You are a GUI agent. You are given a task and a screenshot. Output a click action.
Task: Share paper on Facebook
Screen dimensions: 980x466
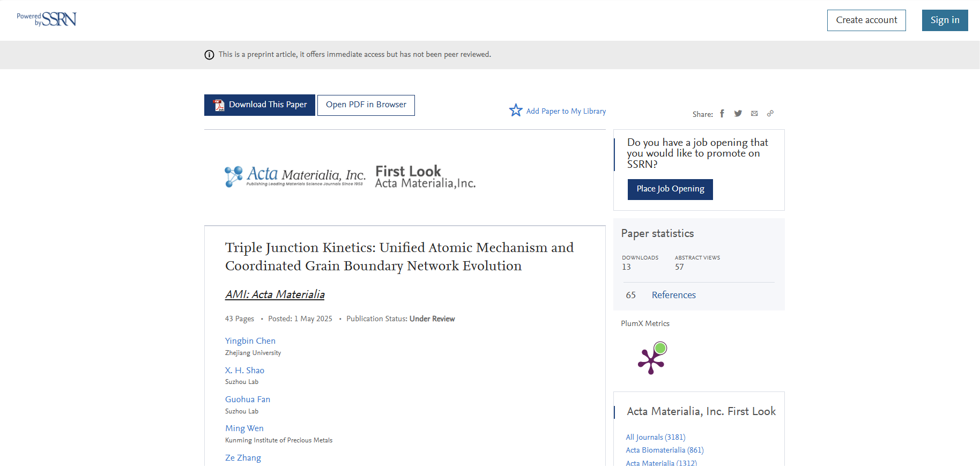point(722,114)
